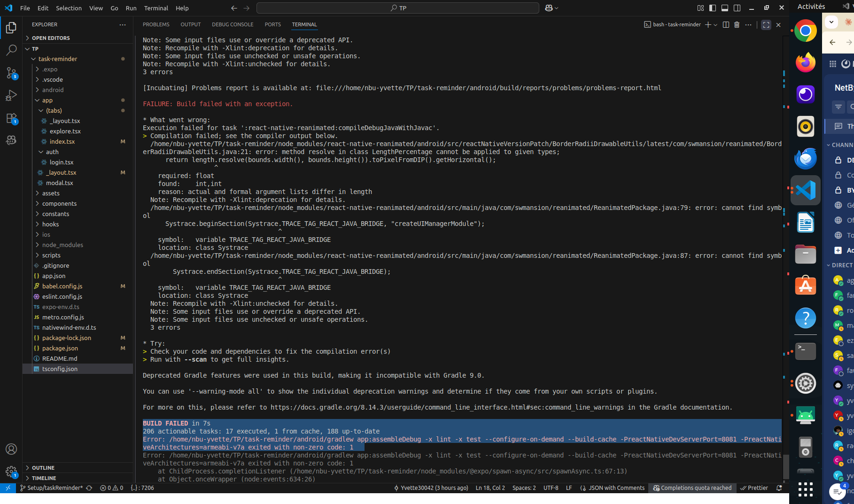
Task: Open the Search view in activity bar
Action: [x=11, y=50]
